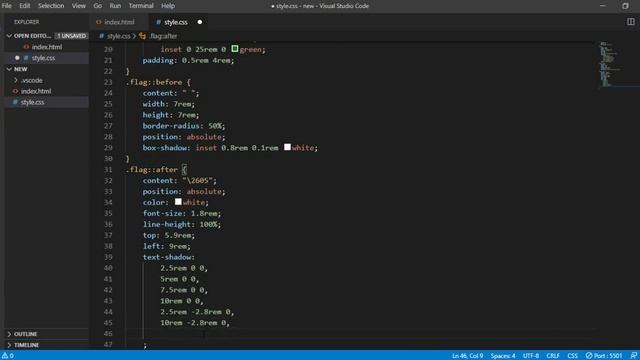Click Ln 46, Col 9 in the status bar
The width and height of the screenshot is (640, 360).
[x=467, y=356]
